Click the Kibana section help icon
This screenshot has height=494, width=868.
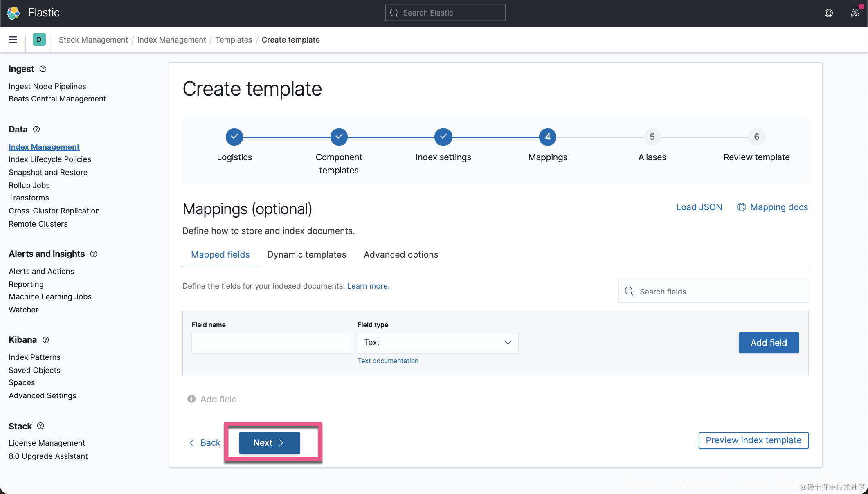pos(46,340)
